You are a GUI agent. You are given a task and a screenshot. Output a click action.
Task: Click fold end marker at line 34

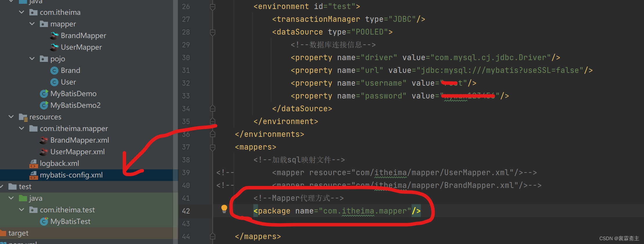pos(213,108)
